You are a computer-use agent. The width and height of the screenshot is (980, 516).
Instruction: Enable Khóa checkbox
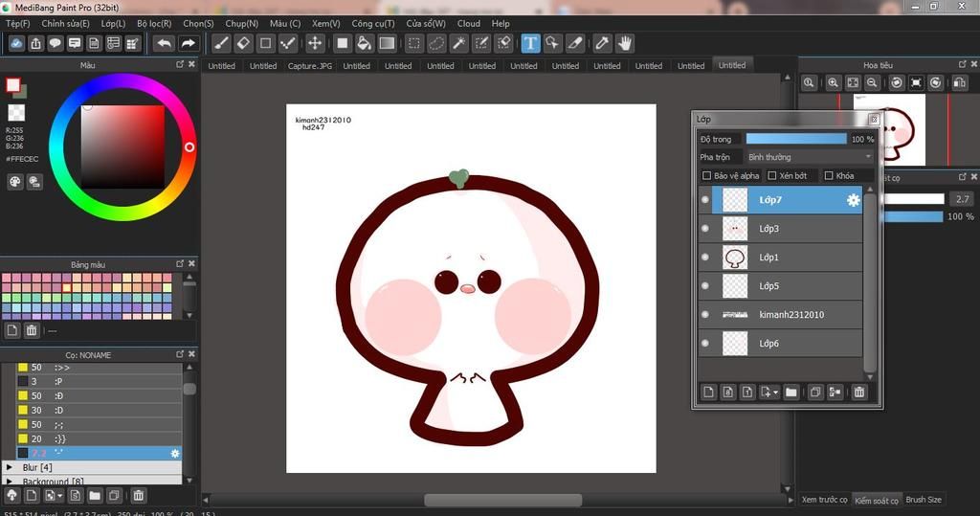[829, 176]
